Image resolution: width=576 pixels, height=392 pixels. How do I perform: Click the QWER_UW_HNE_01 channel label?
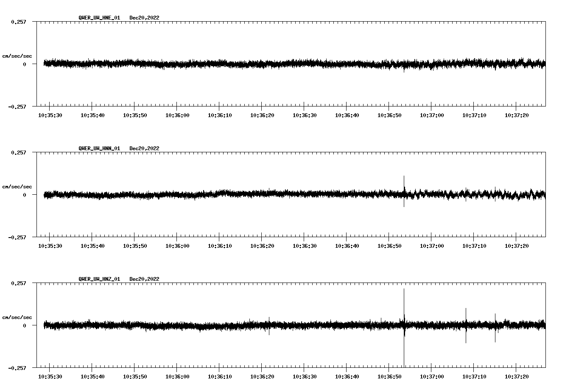[x=98, y=18]
